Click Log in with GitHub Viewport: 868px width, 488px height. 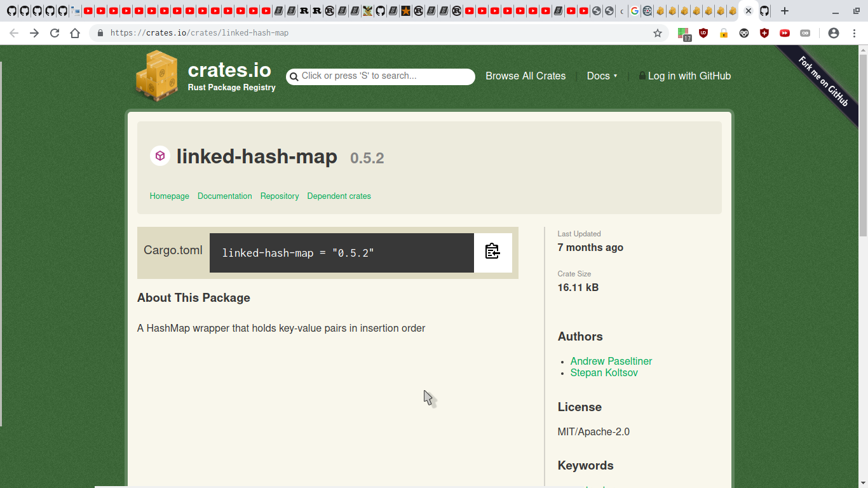(x=689, y=76)
